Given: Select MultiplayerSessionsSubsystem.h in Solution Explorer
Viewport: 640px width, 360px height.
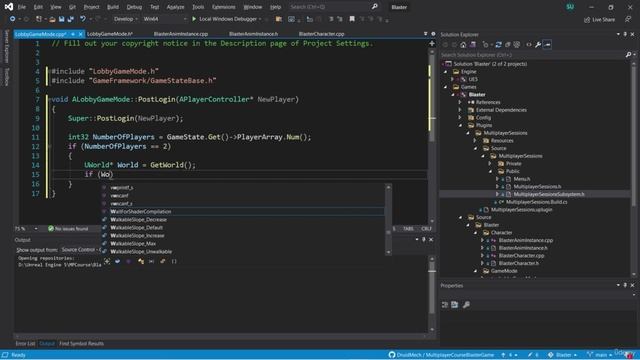Looking at the screenshot, I should tap(549, 194).
